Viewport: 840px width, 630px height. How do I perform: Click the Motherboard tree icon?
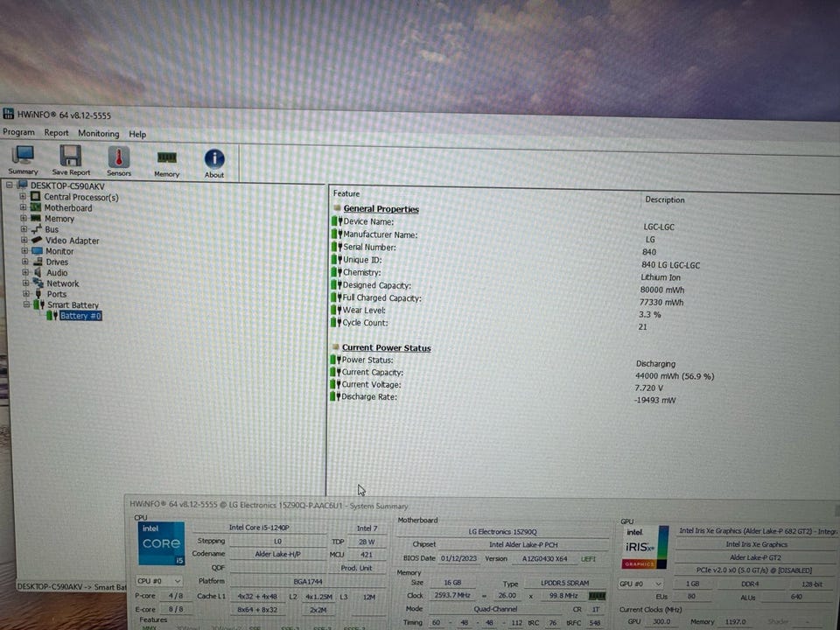35,207
